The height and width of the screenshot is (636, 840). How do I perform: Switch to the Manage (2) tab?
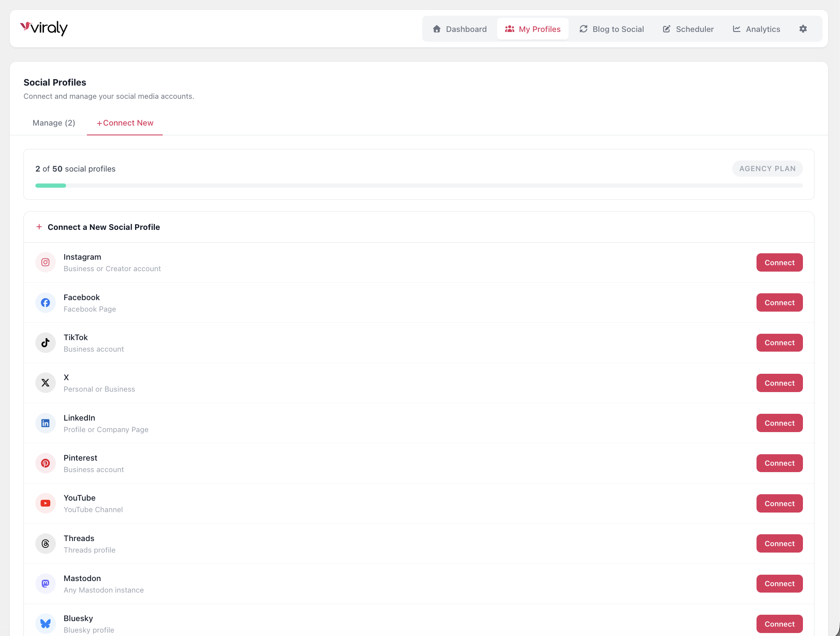pyautogui.click(x=54, y=123)
